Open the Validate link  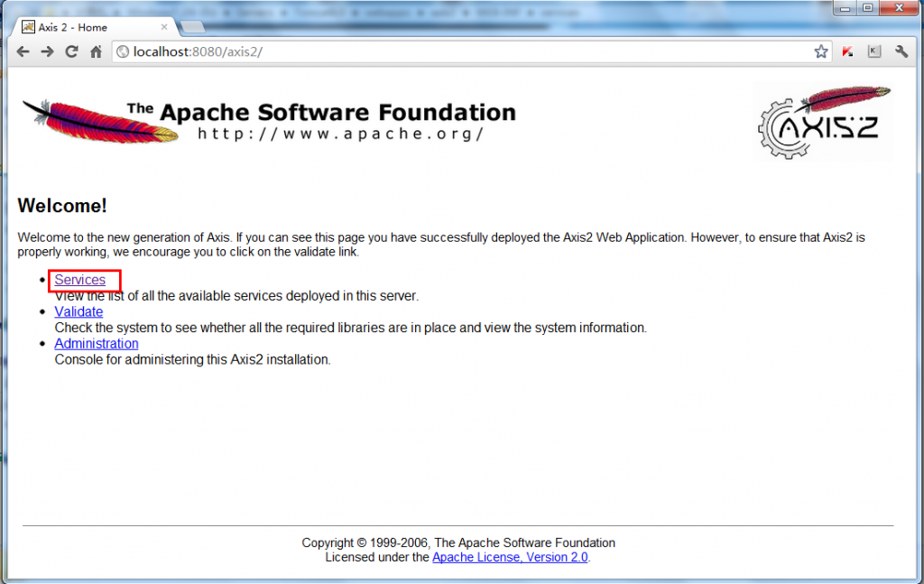(x=79, y=311)
